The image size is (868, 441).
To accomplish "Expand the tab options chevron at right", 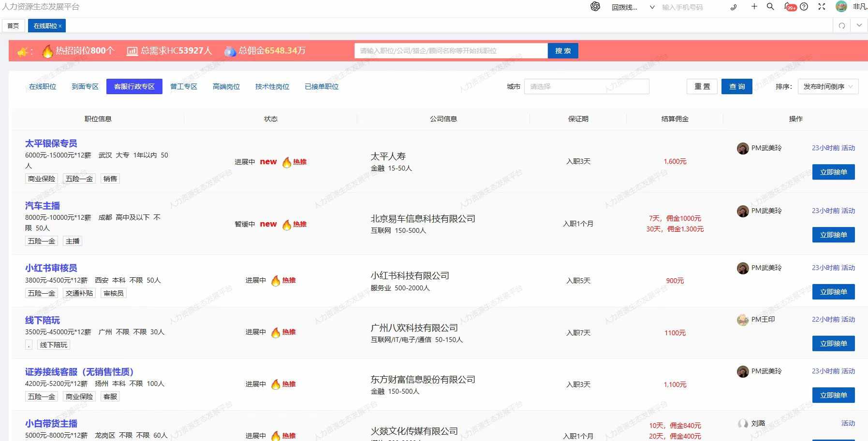I will pyautogui.click(x=859, y=25).
